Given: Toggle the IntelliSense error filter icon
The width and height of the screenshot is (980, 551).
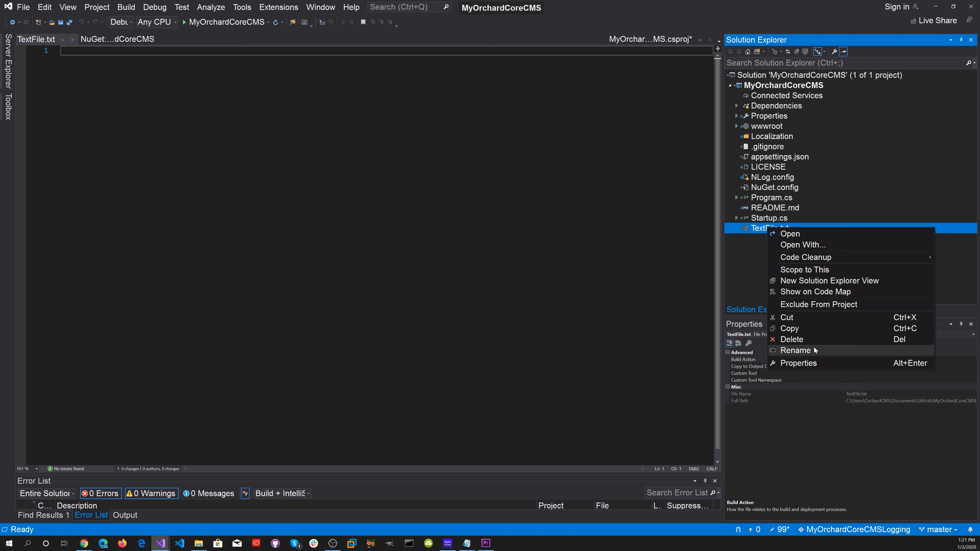Looking at the screenshot, I should (245, 493).
